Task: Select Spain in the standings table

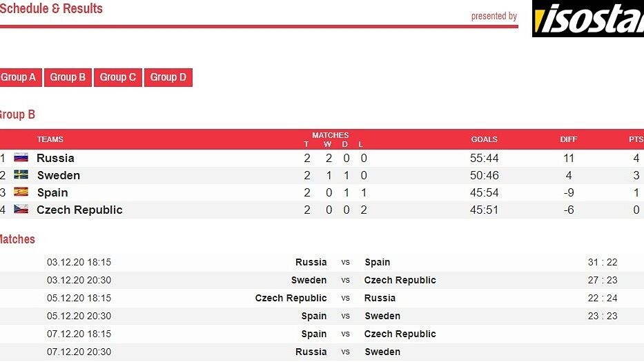Action: click(x=52, y=192)
